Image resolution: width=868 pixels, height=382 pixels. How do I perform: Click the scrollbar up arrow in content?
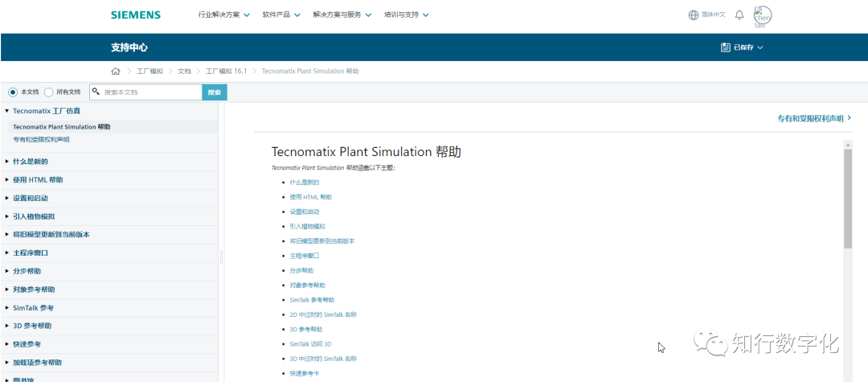point(848,144)
